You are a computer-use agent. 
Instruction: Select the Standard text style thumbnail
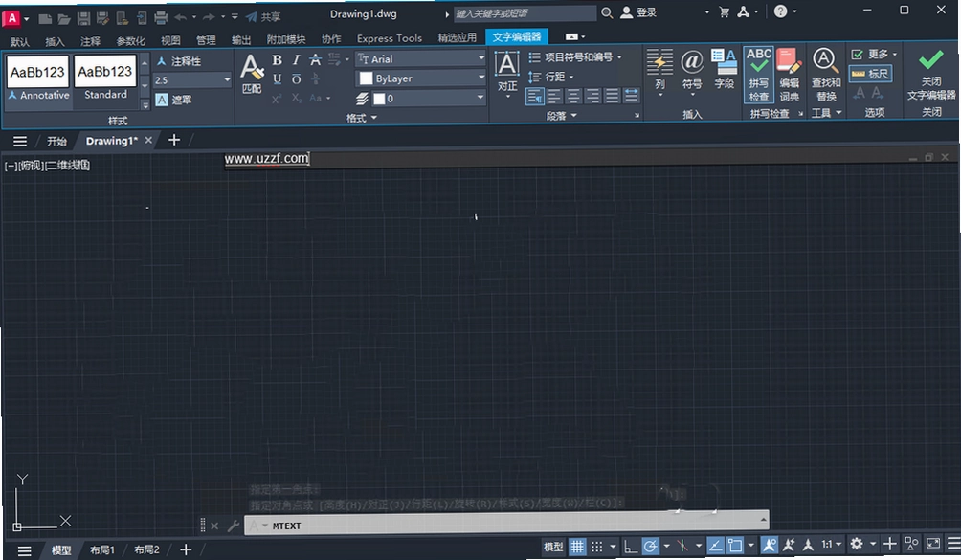tap(105, 78)
